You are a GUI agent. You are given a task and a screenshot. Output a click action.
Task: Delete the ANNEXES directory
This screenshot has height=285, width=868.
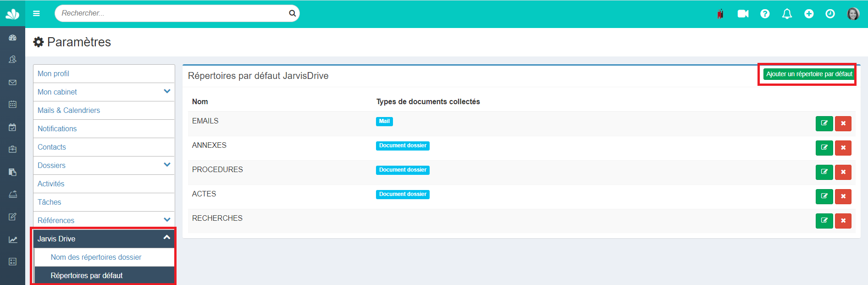pyautogui.click(x=843, y=148)
